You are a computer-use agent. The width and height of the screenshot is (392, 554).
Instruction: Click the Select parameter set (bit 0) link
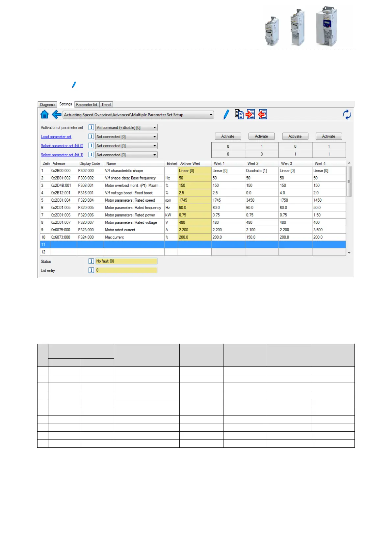pos(62,146)
